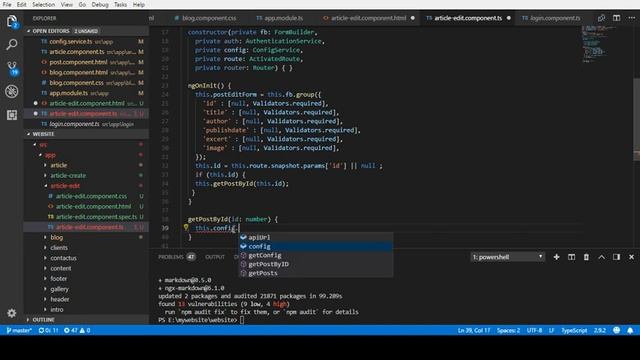Open the feedback smiley in status bar

tap(616, 330)
